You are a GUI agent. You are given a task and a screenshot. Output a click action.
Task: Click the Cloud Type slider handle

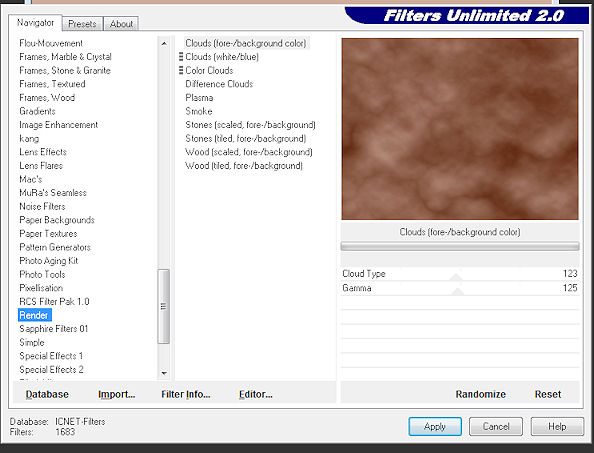[x=456, y=277]
